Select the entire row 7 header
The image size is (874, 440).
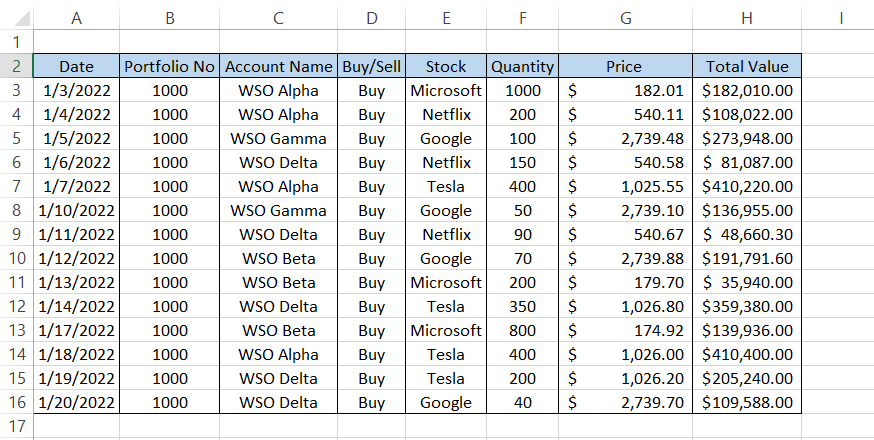click(16, 186)
